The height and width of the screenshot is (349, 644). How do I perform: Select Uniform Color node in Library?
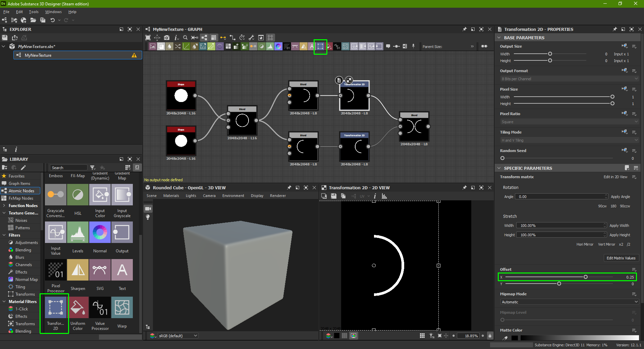[x=78, y=307]
